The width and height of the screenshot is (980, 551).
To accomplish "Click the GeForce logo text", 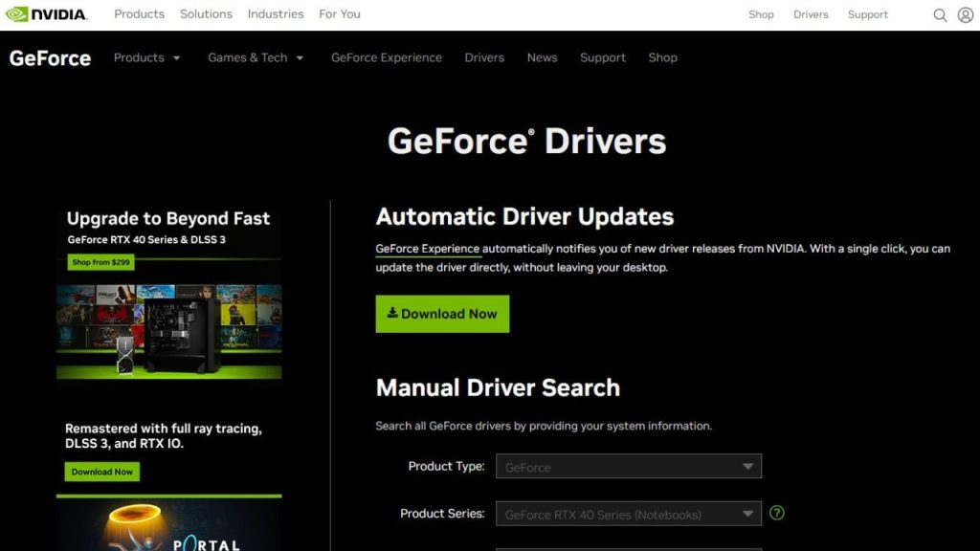I will click(x=50, y=58).
